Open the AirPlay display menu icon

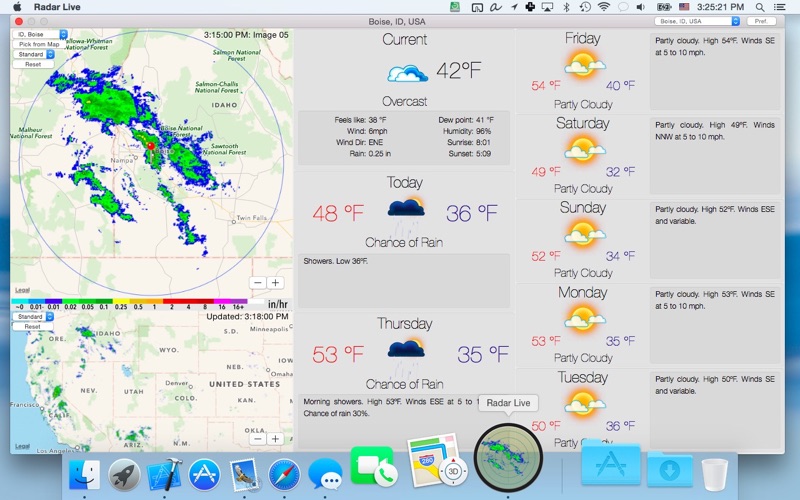[x=548, y=7]
